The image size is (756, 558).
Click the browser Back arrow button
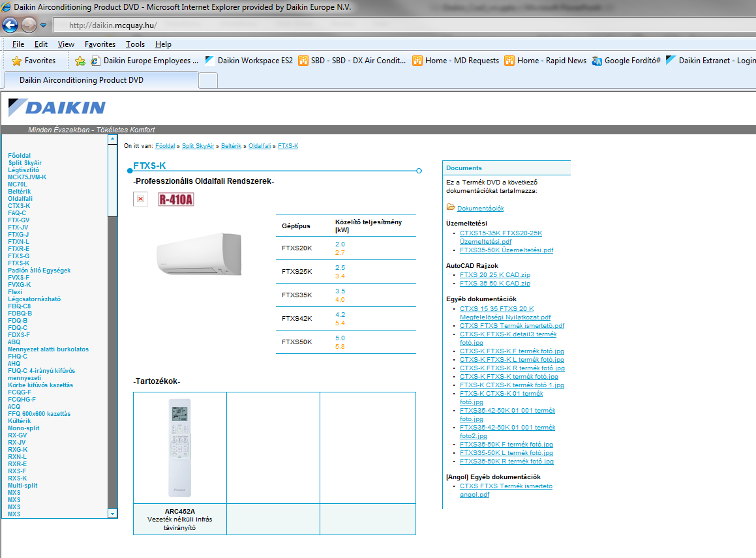[10, 25]
